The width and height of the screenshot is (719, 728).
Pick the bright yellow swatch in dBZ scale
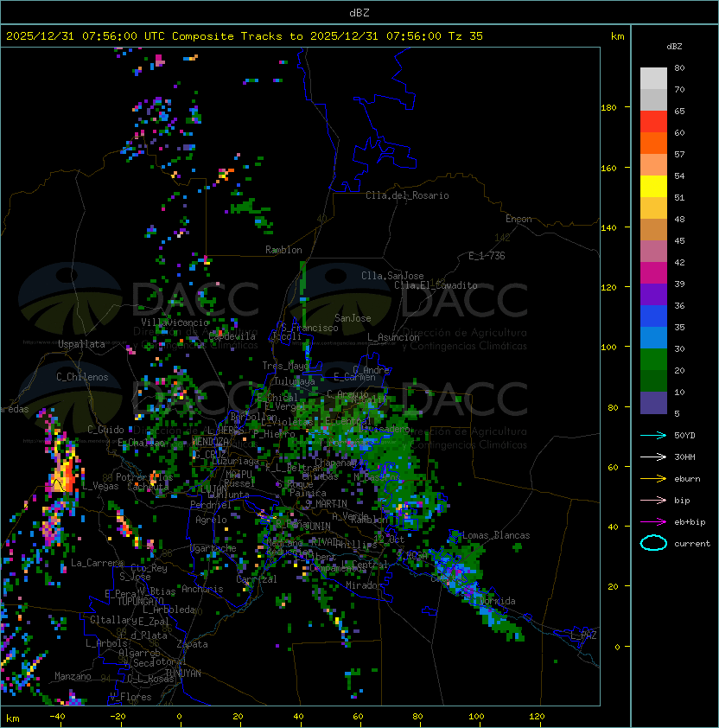tap(653, 187)
